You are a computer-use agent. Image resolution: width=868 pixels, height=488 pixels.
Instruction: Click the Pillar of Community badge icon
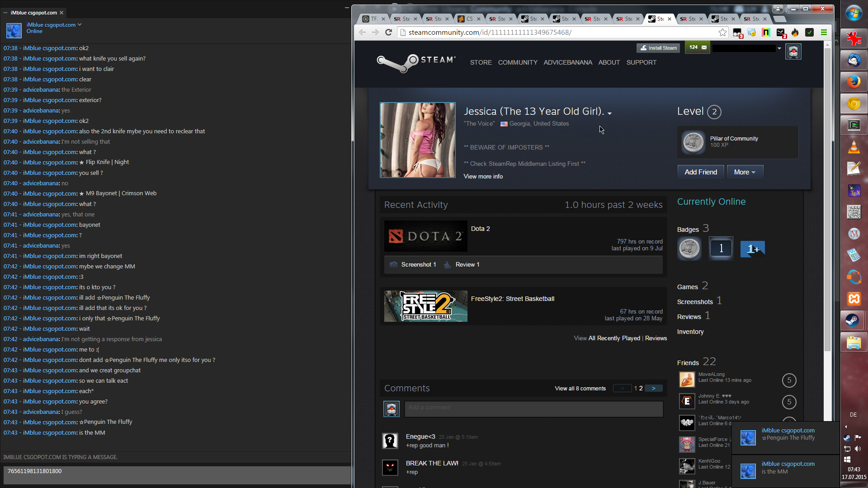[x=693, y=142]
